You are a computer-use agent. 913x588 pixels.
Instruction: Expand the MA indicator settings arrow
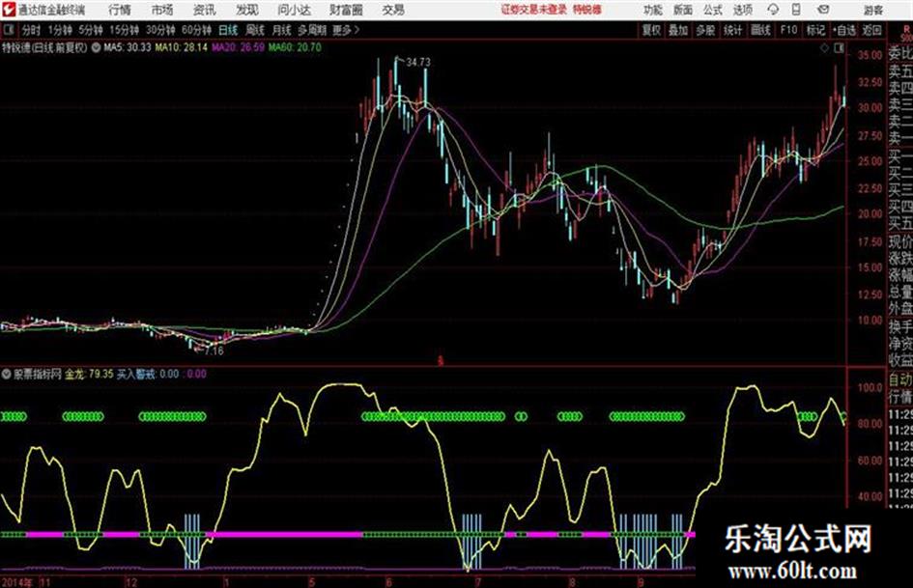tap(96, 47)
